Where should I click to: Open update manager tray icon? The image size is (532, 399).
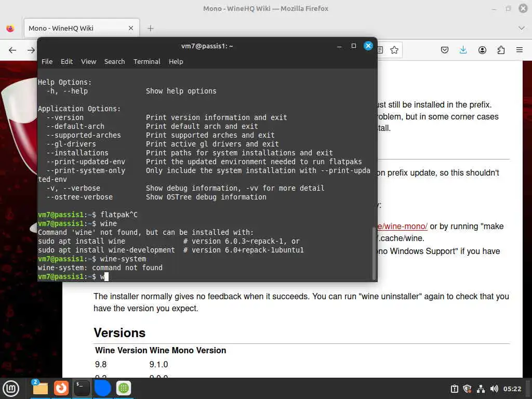pyautogui.click(x=454, y=389)
